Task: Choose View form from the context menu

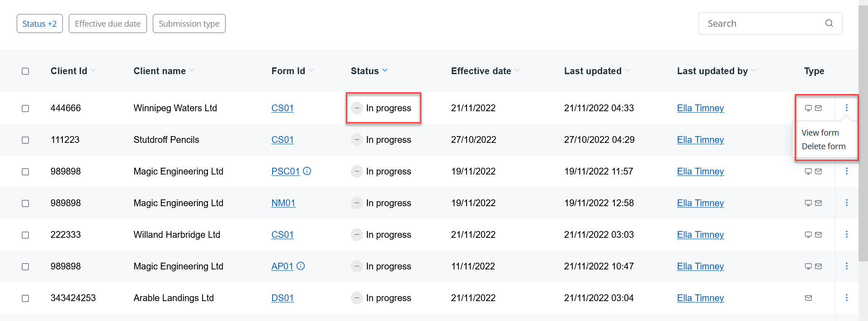Action: pyautogui.click(x=820, y=132)
